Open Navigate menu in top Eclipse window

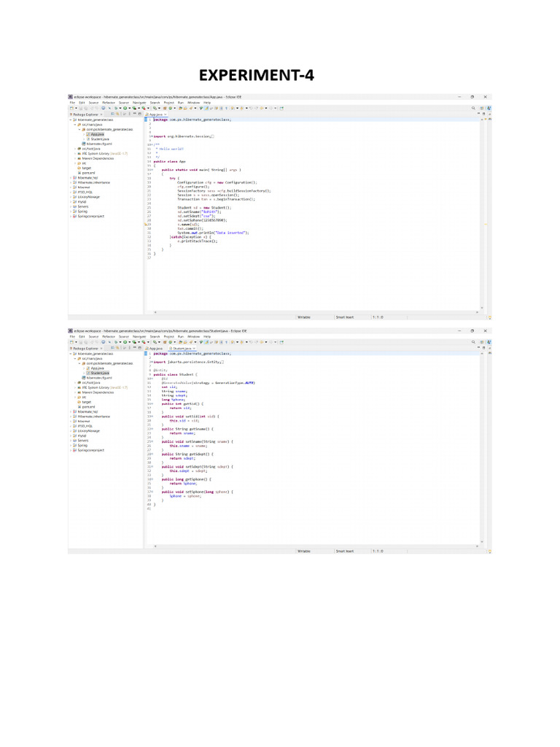click(x=139, y=102)
